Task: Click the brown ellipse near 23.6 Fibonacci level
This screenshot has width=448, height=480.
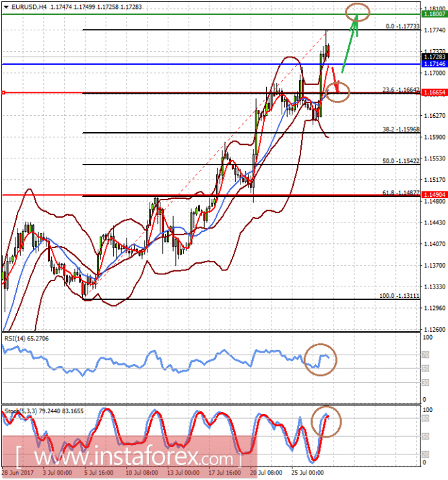Action: tap(338, 91)
